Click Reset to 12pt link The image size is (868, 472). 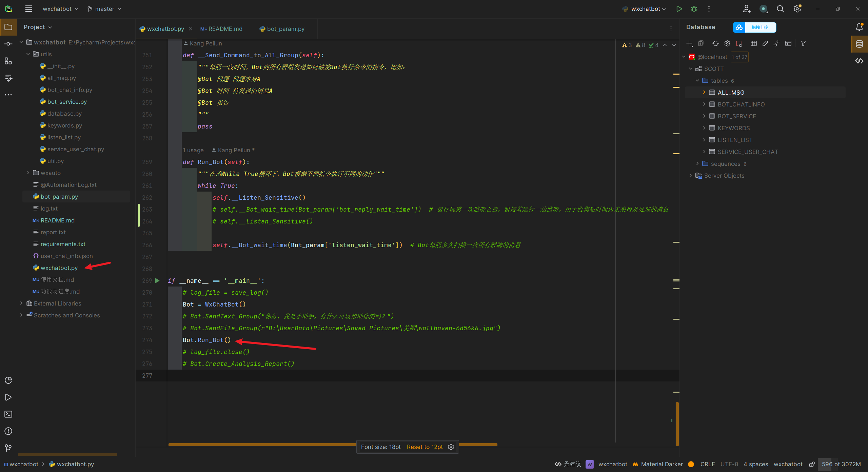click(x=425, y=447)
